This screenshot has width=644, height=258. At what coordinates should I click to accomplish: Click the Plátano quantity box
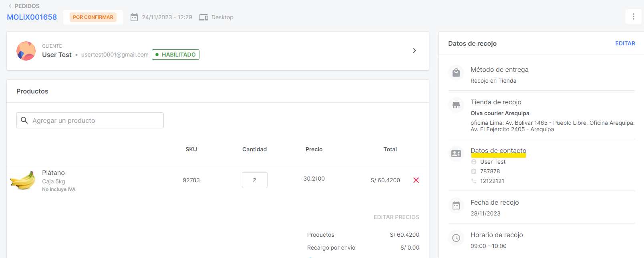click(254, 180)
